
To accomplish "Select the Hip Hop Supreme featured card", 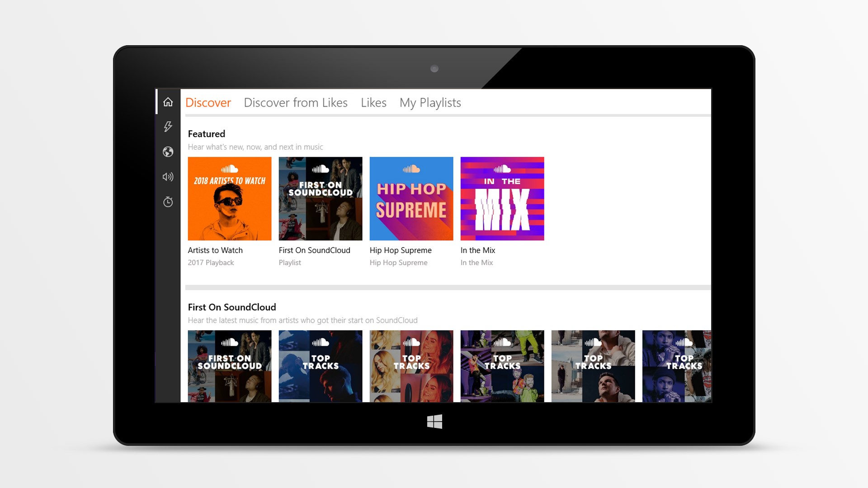I will click(411, 198).
